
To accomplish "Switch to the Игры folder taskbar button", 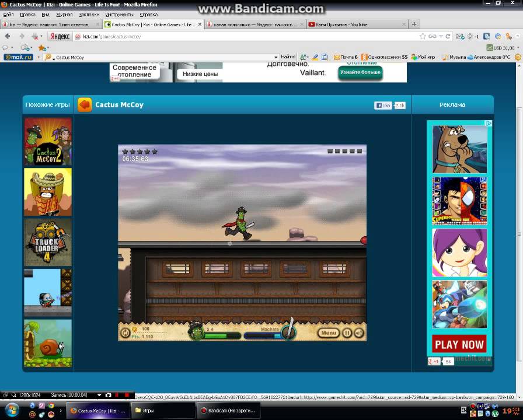I will click(x=163, y=411).
